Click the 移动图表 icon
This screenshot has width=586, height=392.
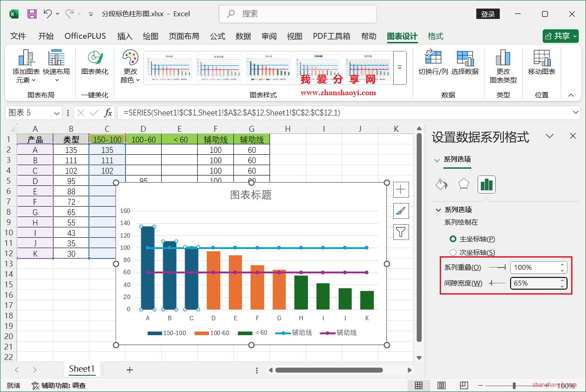pos(541,65)
